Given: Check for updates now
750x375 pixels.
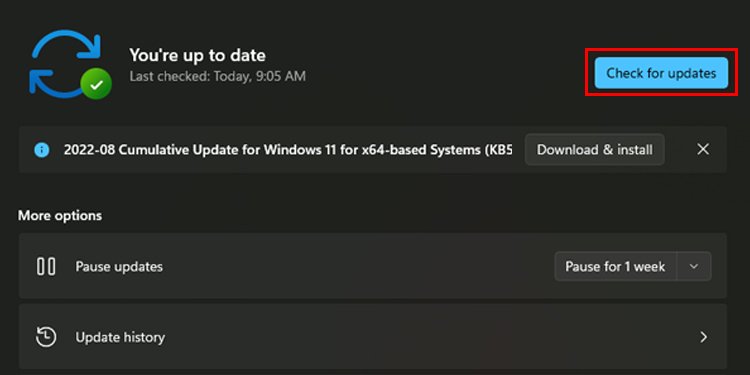Looking at the screenshot, I should tap(661, 73).
